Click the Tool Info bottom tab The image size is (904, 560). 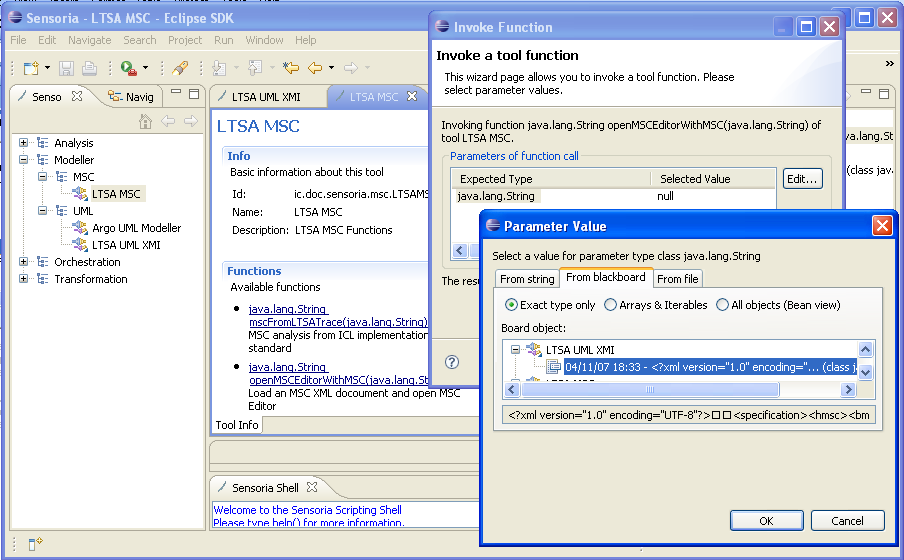(x=237, y=425)
